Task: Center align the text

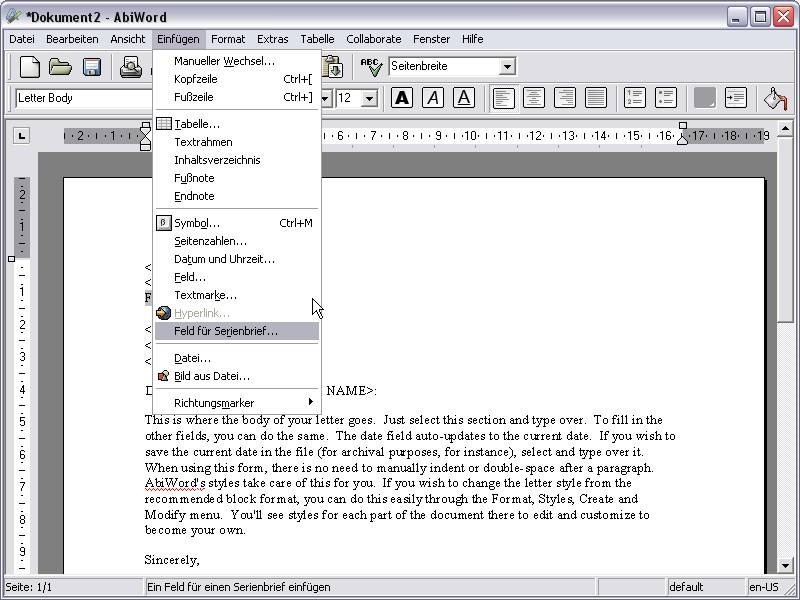Action: point(534,97)
